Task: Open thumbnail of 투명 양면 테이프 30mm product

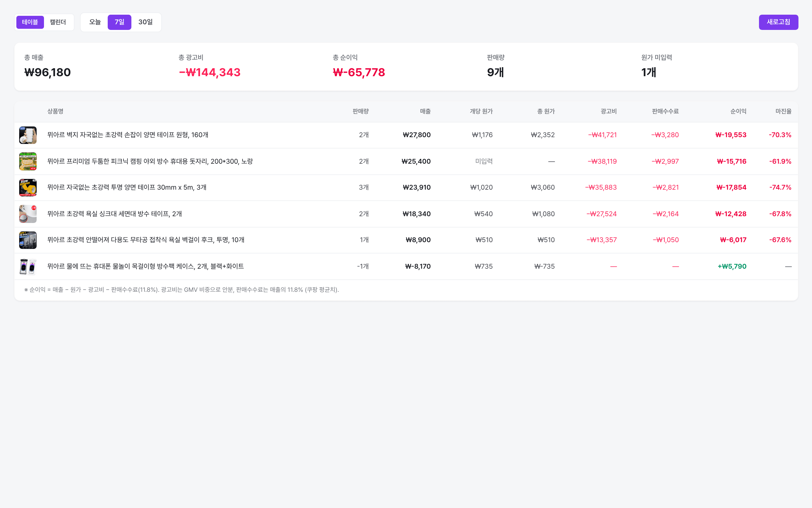Action: tap(28, 187)
